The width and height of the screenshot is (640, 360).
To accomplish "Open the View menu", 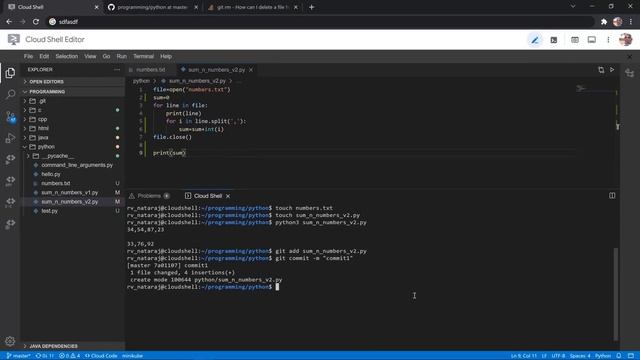I will pos(90,56).
